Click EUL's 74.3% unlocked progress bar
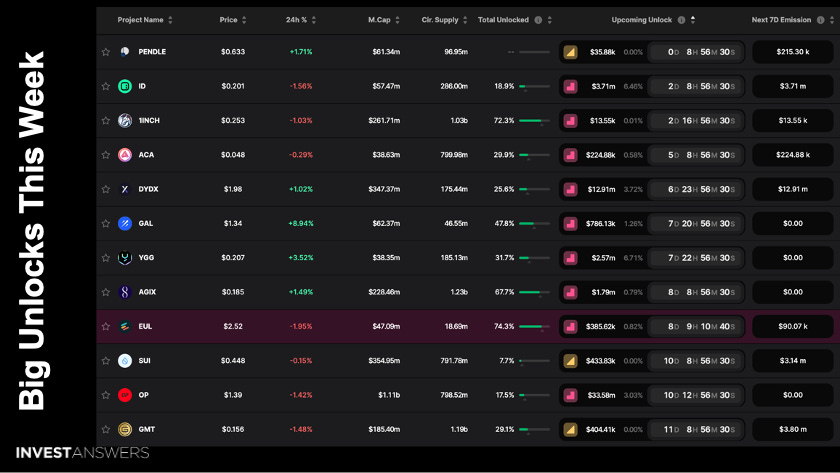The height and width of the screenshot is (473, 840). pyautogui.click(x=534, y=327)
